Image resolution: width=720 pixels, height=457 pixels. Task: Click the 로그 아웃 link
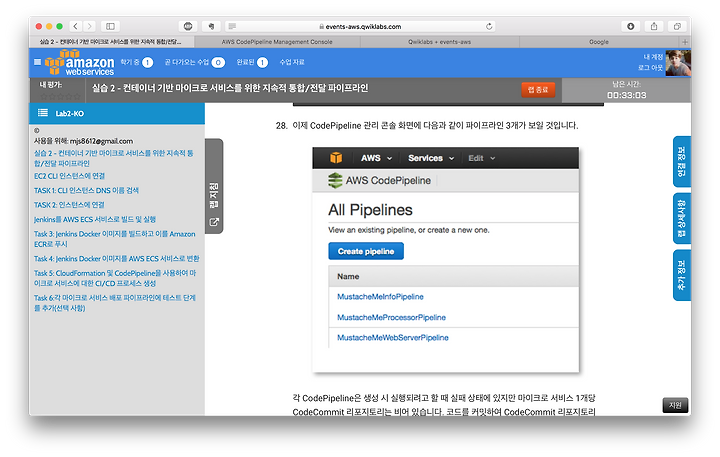tap(650, 68)
